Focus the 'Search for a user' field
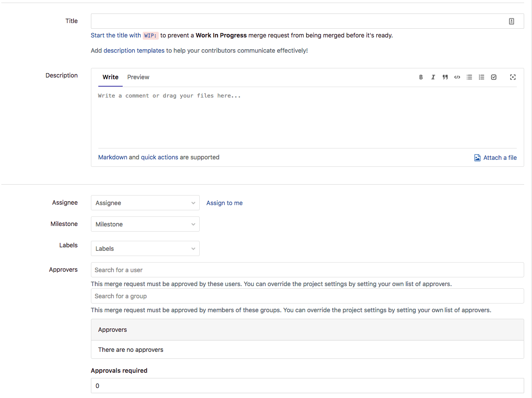The height and width of the screenshot is (398, 532). 307,270
